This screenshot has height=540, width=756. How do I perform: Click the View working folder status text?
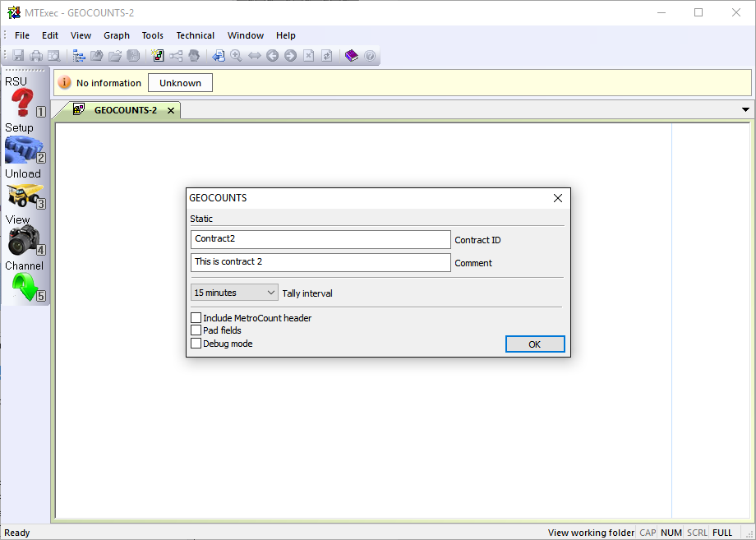[591, 533]
